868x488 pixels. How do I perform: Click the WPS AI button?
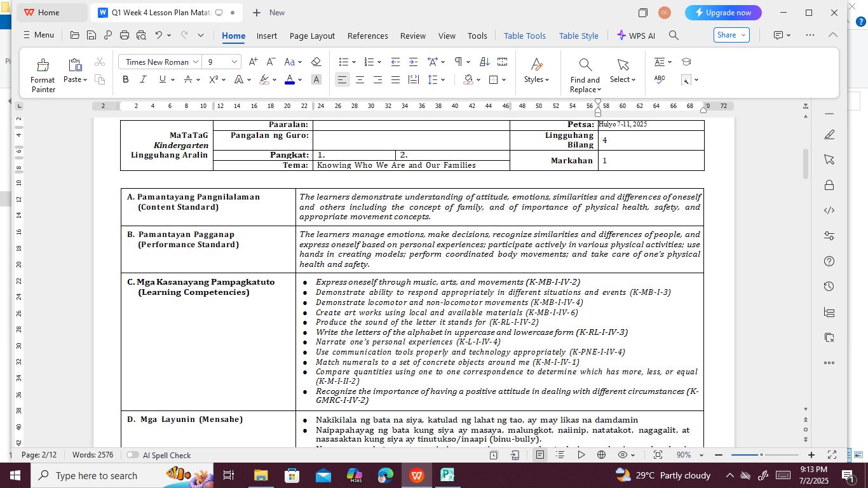point(635,36)
